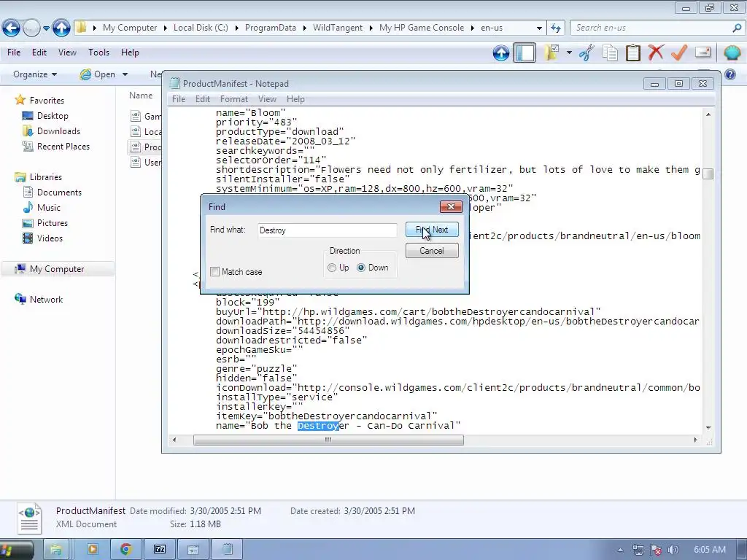747x560 pixels.
Task: Click Notepad scrollbar down arrow
Action: click(708, 427)
